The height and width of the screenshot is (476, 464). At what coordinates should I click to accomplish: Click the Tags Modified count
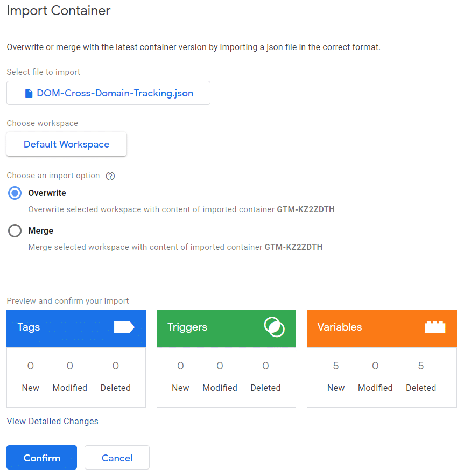pos(70,366)
